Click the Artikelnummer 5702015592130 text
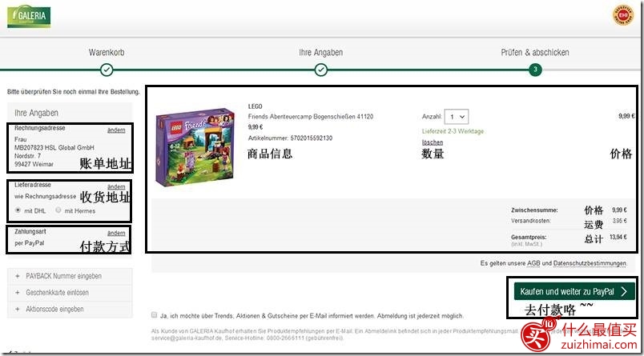Viewport: 644px width, 356px height. (x=291, y=138)
